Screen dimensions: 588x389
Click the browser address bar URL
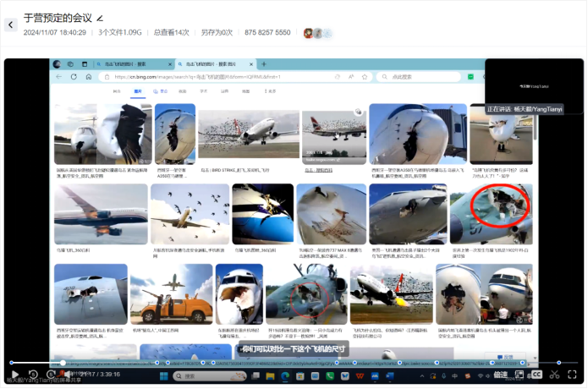coord(212,77)
